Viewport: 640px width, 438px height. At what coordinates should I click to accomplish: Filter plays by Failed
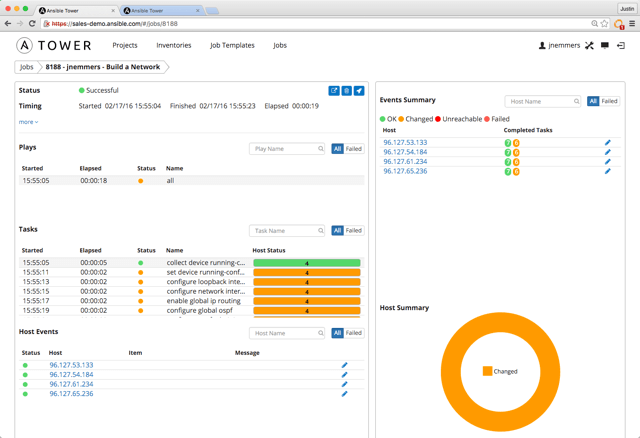pyautogui.click(x=353, y=149)
